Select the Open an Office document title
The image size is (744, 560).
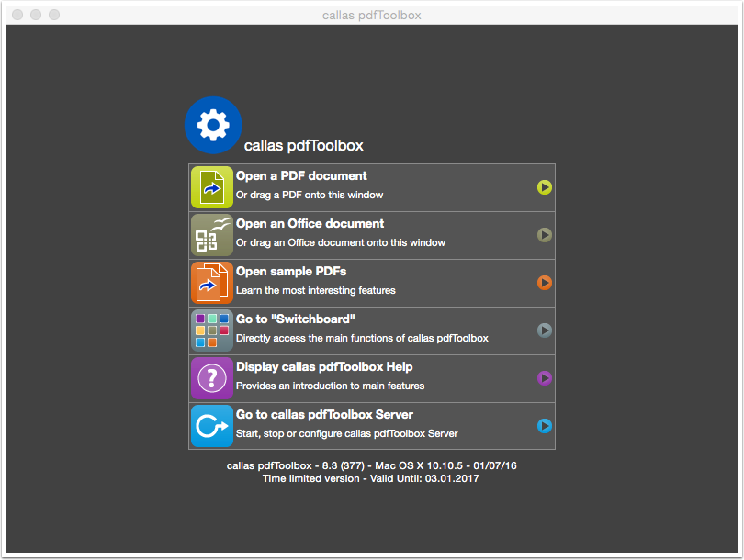pos(310,224)
